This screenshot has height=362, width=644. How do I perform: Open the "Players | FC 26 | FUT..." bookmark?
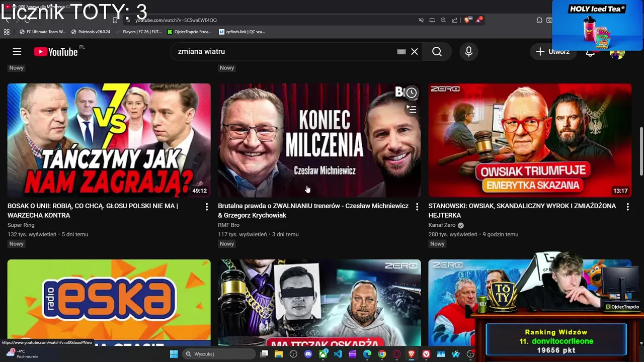(x=138, y=32)
